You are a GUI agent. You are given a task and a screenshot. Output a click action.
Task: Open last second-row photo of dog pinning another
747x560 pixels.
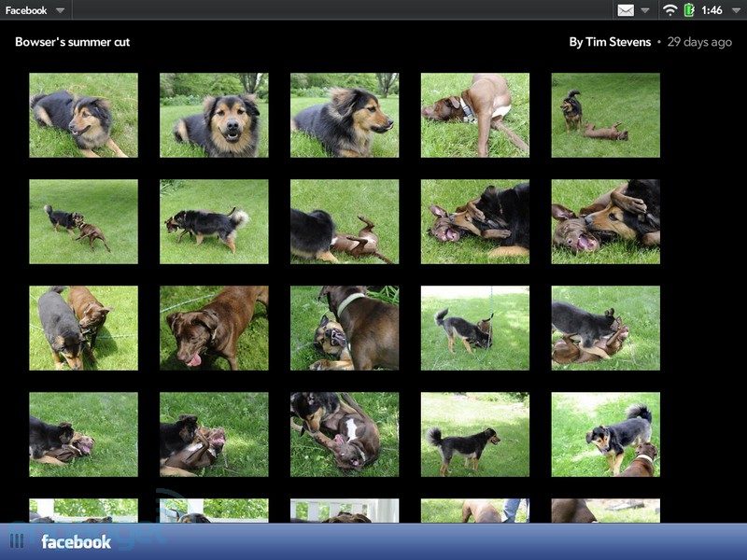coord(605,221)
